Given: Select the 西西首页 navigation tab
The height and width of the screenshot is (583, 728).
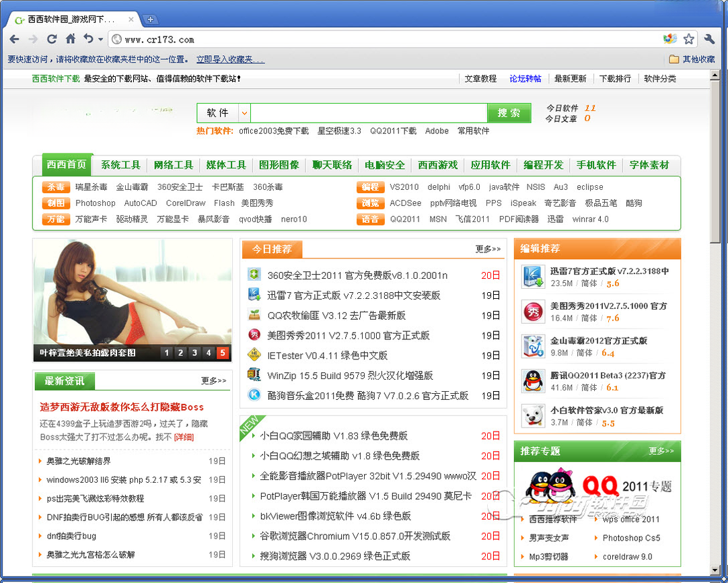Looking at the screenshot, I should click(67, 164).
